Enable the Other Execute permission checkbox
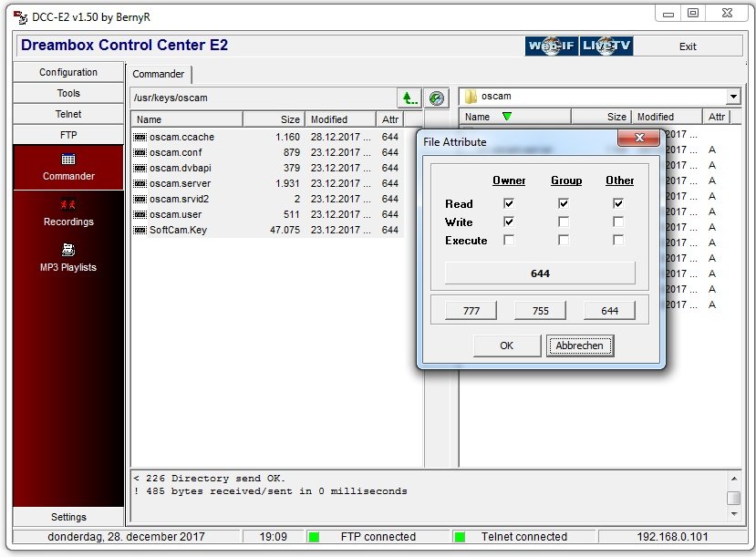The image size is (756, 557). tap(618, 240)
